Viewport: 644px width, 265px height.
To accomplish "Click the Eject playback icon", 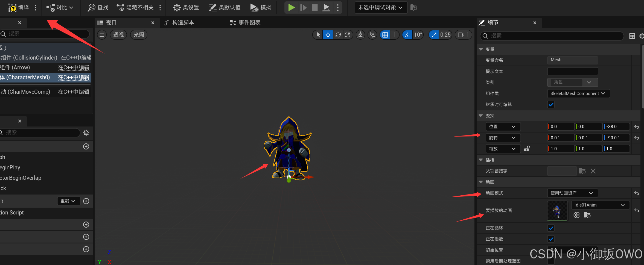I will point(326,7).
